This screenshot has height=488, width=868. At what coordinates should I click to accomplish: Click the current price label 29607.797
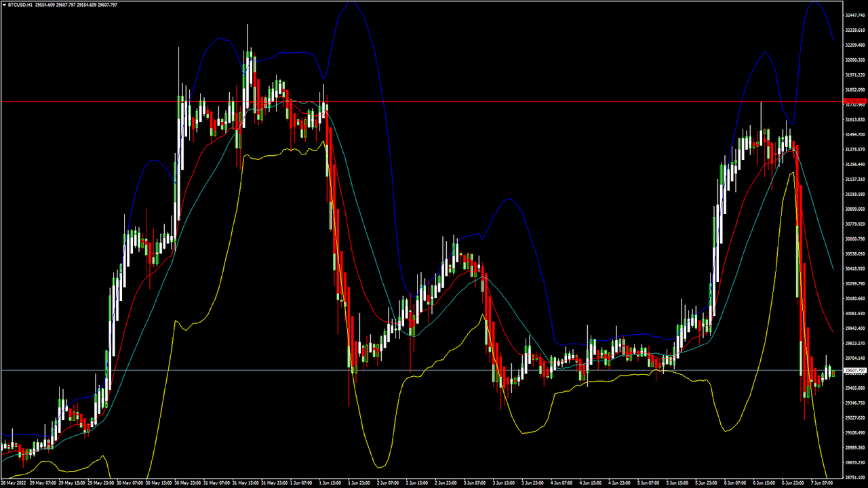point(854,371)
